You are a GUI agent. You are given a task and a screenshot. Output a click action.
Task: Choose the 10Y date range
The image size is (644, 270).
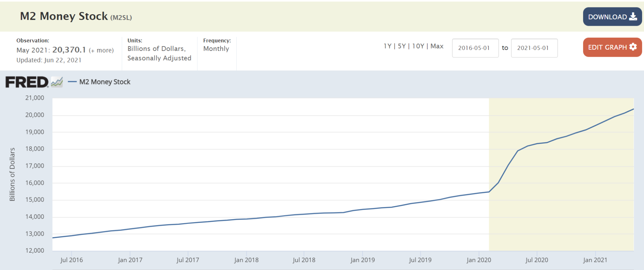tap(418, 46)
